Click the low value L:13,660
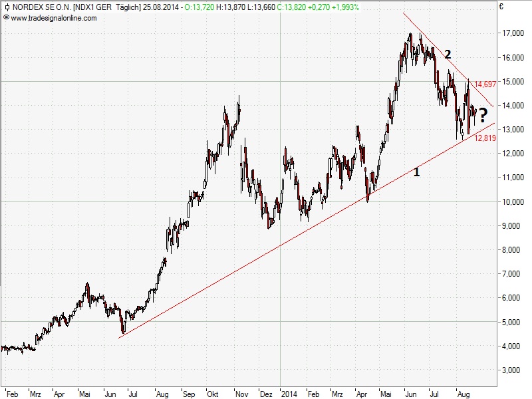This screenshot has height=399, width=532. pos(261,7)
